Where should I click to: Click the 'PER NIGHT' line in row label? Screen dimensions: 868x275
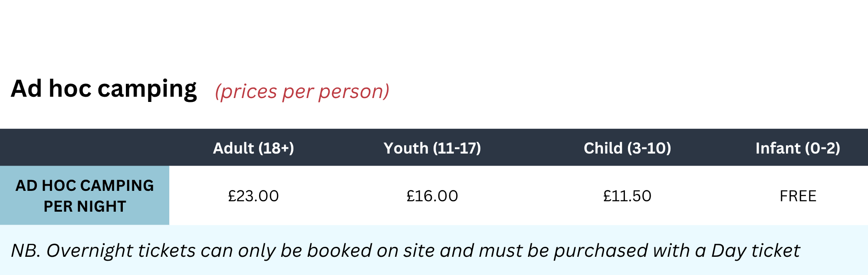coord(85,206)
